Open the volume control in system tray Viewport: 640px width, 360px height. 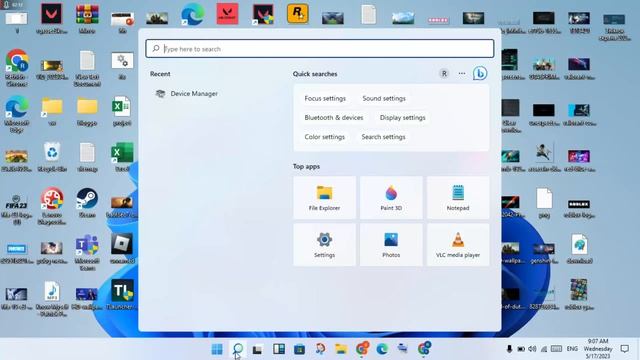coord(532,349)
